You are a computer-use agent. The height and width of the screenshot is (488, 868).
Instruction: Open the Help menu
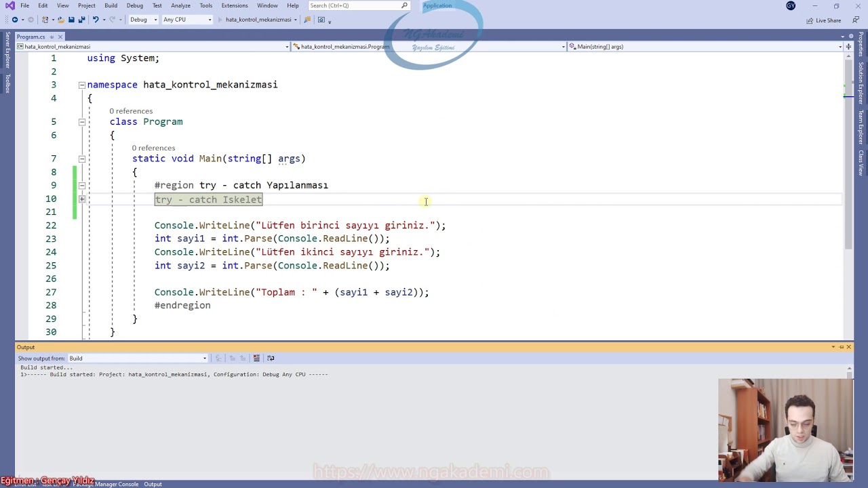[x=292, y=5]
